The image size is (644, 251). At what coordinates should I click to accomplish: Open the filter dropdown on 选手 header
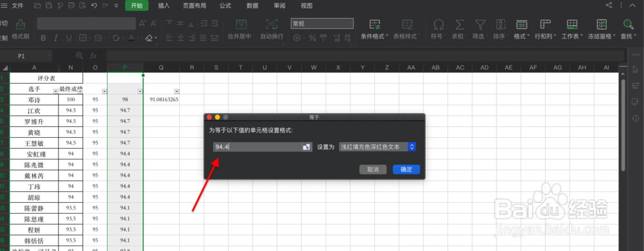pos(56,91)
